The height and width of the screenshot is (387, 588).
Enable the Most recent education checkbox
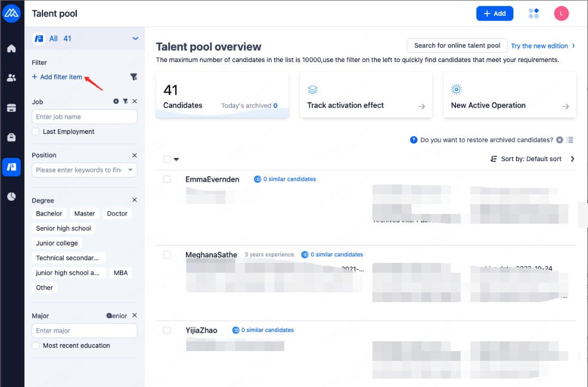(x=36, y=346)
